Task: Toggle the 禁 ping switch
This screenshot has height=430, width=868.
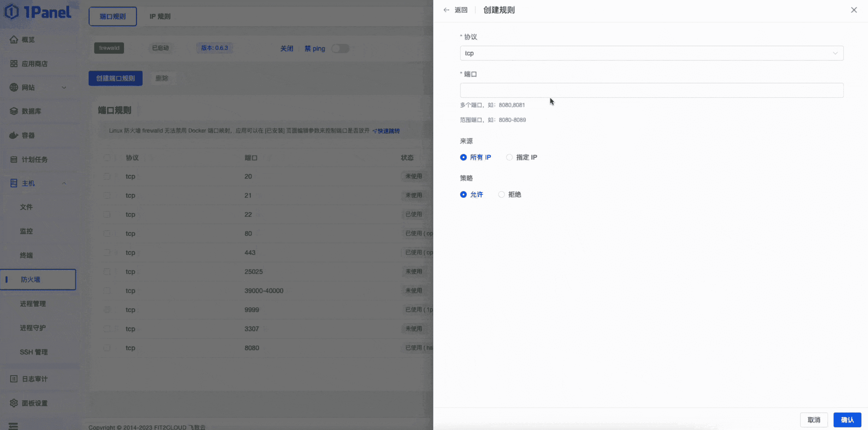Action: click(x=340, y=48)
